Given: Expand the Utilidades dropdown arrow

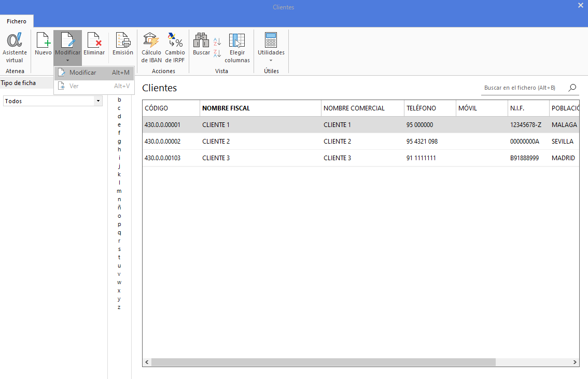Looking at the screenshot, I should click(271, 60).
